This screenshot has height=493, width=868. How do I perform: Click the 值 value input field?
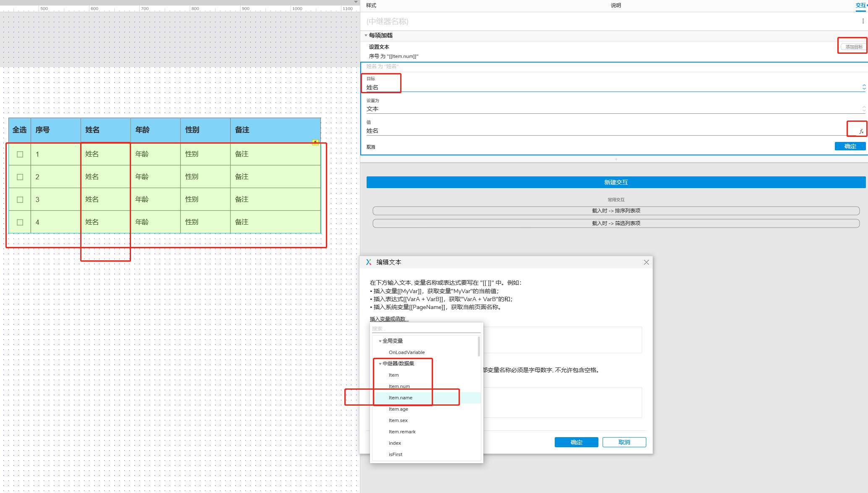tap(611, 131)
